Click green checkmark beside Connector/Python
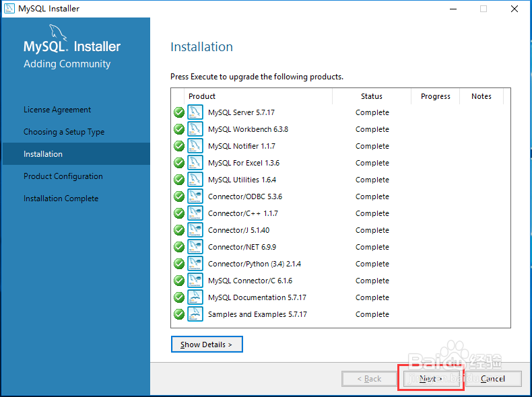The height and width of the screenshot is (397, 532). click(x=179, y=264)
